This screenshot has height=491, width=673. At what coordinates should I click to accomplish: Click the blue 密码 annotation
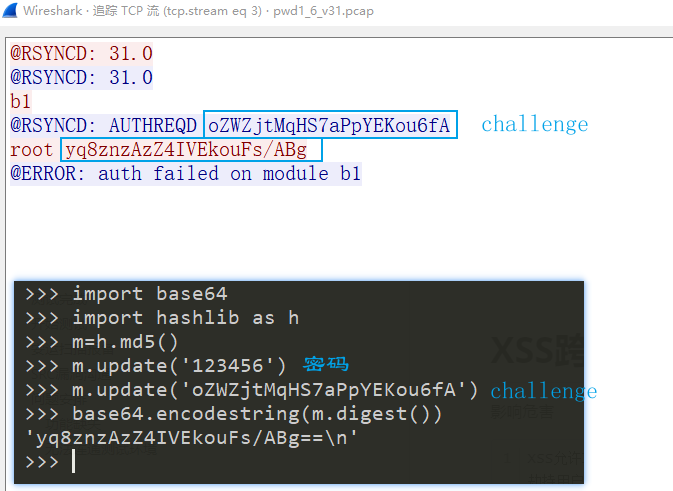[x=326, y=364]
